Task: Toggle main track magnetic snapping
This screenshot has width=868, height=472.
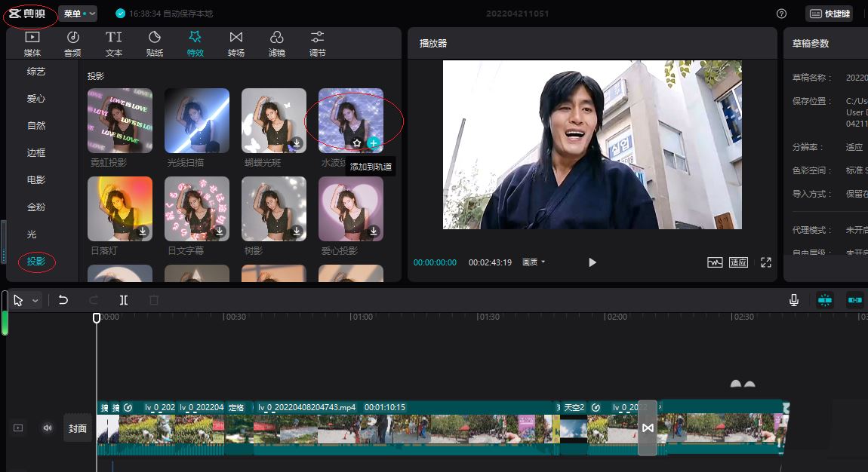Action: tap(825, 299)
